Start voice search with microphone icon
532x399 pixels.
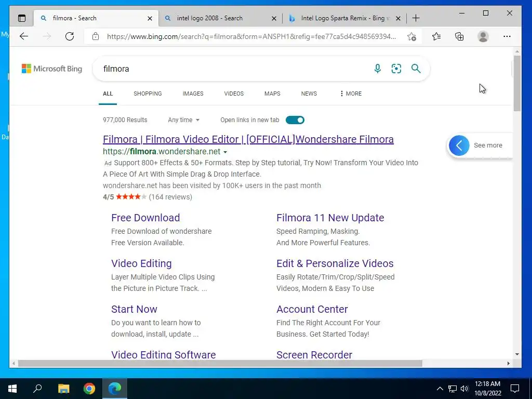(x=377, y=69)
